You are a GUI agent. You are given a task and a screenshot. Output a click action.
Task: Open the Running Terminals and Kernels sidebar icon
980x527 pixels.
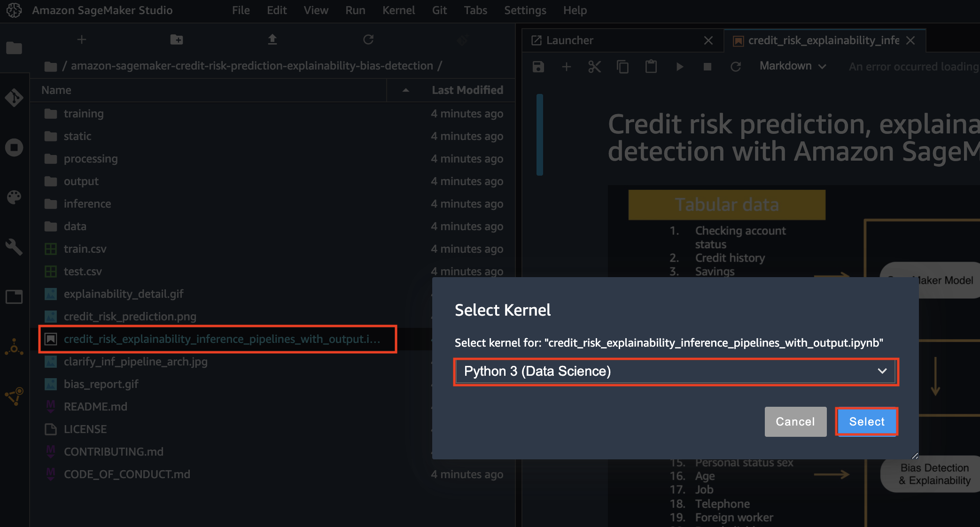14,147
